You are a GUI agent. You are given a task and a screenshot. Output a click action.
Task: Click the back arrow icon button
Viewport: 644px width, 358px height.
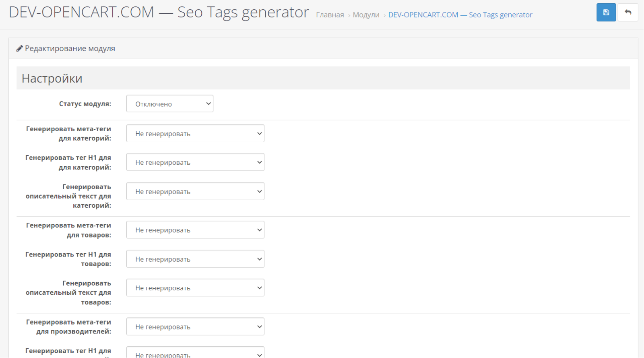coord(627,12)
